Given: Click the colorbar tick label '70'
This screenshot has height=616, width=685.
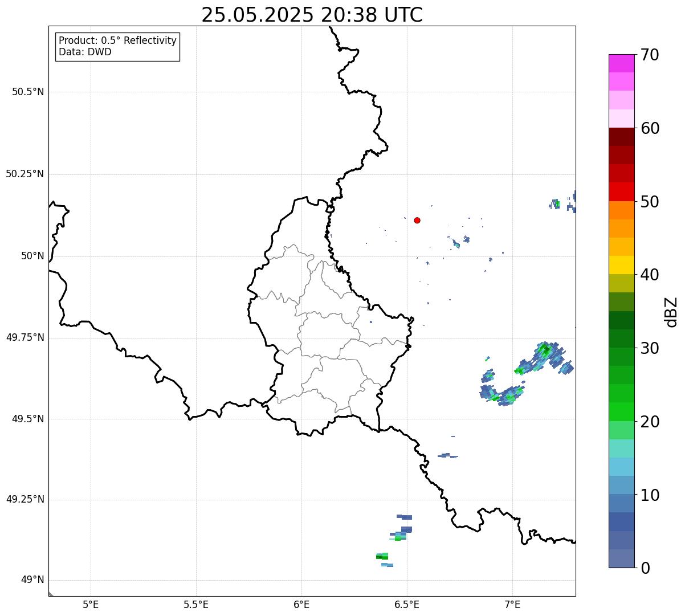Looking at the screenshot, I should click(x=650, y=55).
